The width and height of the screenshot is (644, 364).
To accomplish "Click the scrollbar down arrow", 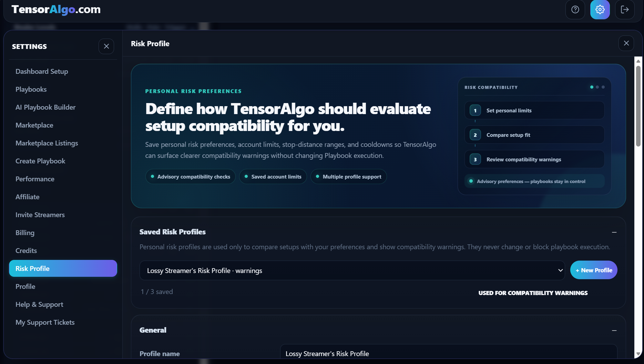I will pos(638,354).
